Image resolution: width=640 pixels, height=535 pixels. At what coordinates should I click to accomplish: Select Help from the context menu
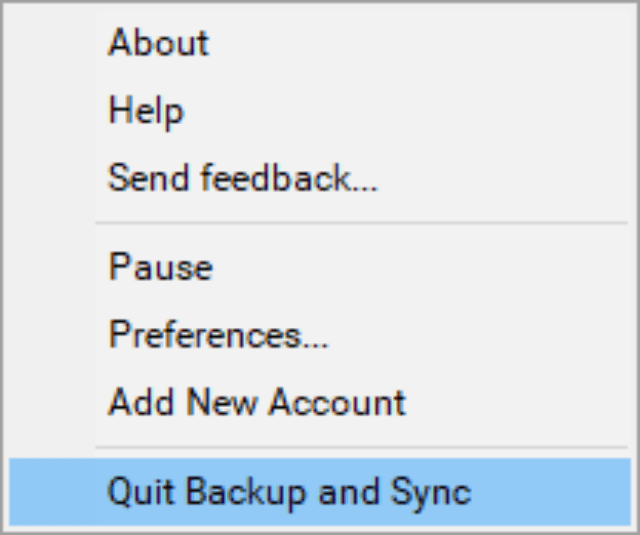pyautogui.click(x=146, y=111)
